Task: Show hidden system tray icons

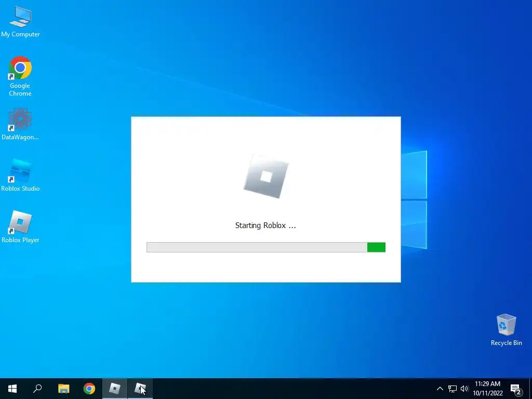Action: (x=440, y=389)
